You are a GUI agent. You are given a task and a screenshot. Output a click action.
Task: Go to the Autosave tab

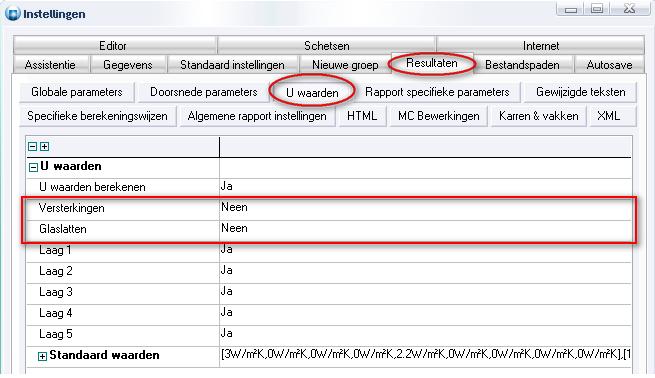point(609,65)
